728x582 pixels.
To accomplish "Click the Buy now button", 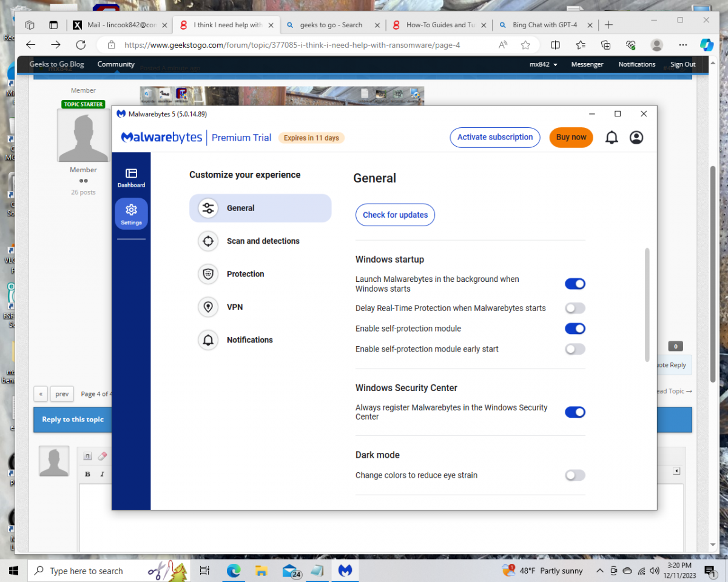I will tap(571, 138).
